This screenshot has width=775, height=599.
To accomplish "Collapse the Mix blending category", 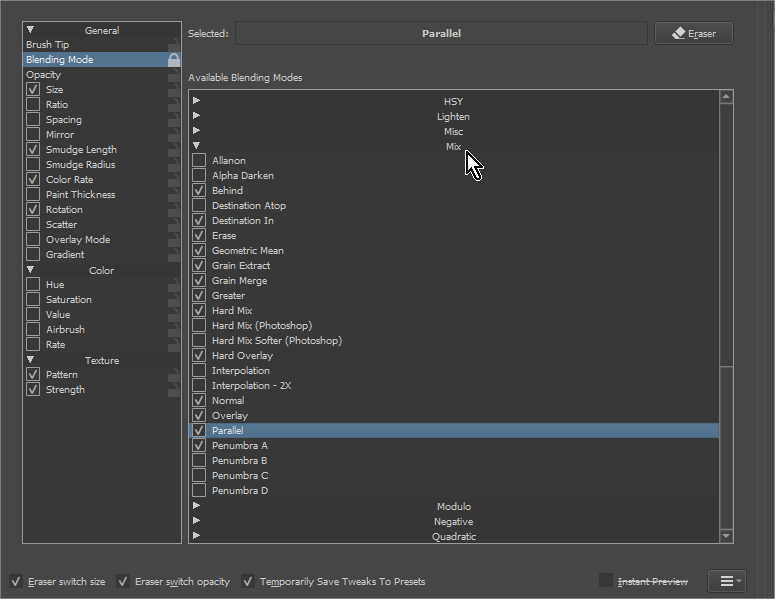I will pyautogui.click(x=196, y=146).
